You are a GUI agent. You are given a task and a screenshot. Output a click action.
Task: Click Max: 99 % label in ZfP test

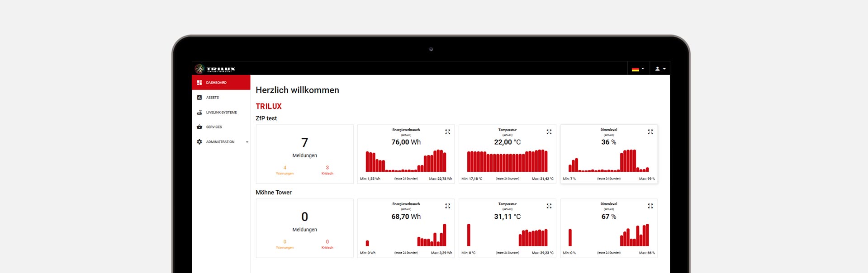(647, 179)
